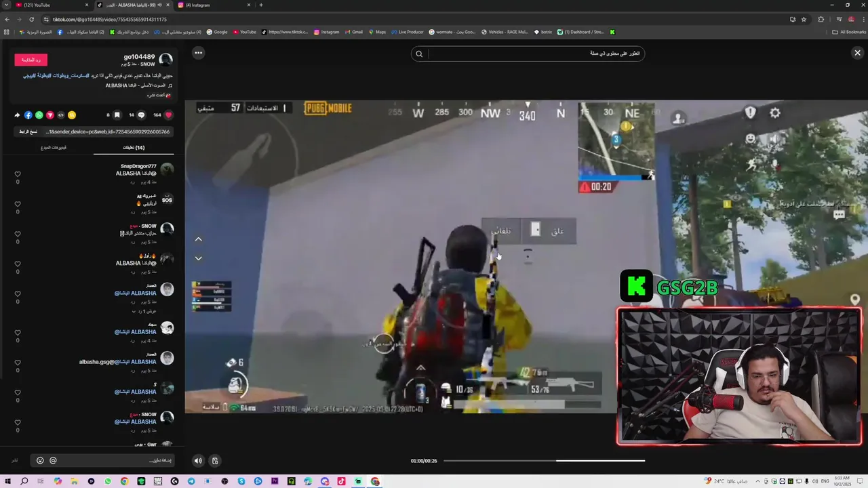The height and width of the screenshot is (488, 868).
Task: Seek on the video progress bar
Action: click(544, 461)
